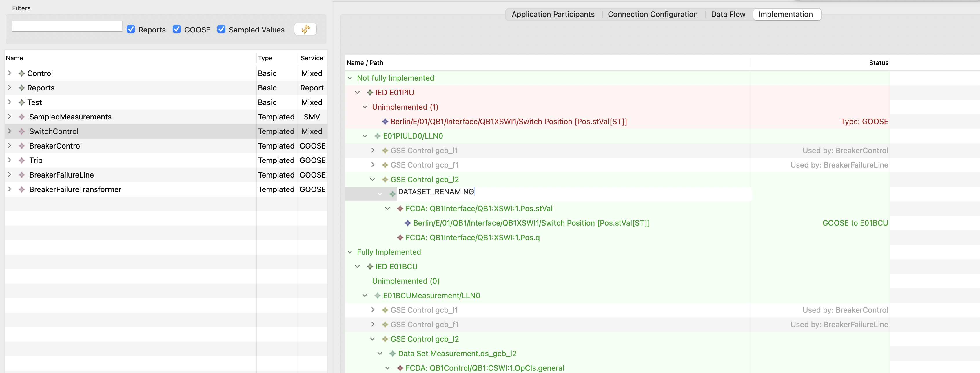Click the BreakerControl template icon
The image size is (980, 373).
(x=22, y=146)
